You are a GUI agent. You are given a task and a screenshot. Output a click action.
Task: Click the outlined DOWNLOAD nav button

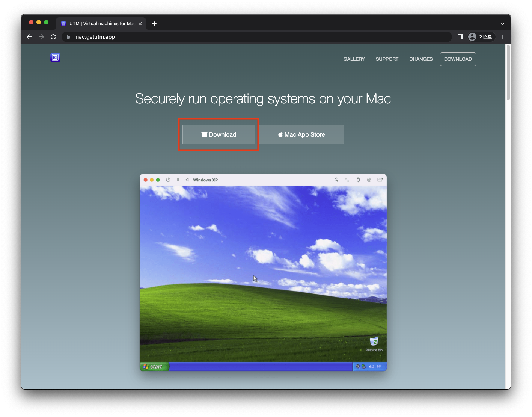[458, 59]
